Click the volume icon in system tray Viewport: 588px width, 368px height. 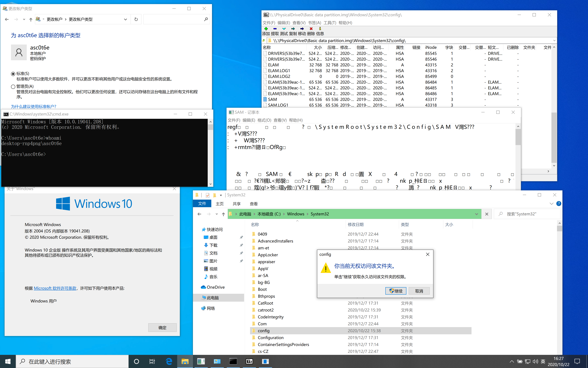[535, 361]
